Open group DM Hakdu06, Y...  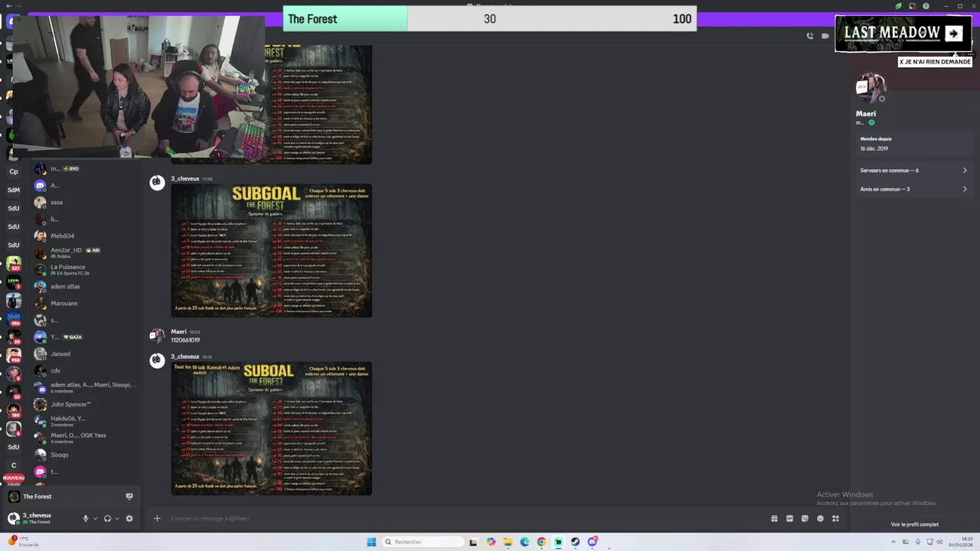point(84,421)
